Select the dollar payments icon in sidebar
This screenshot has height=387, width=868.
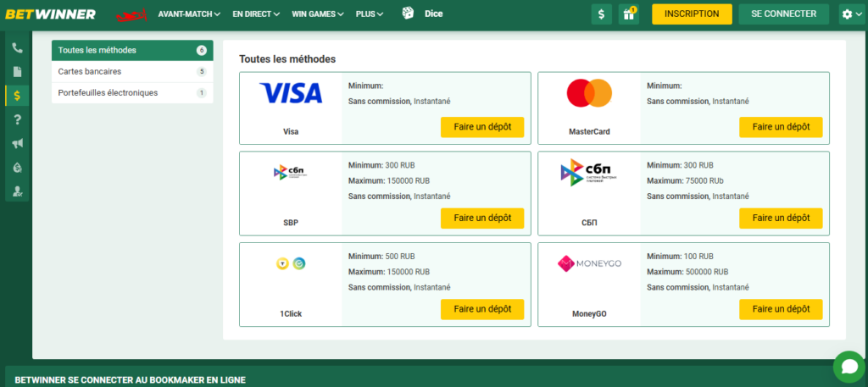(x=17, y=96)
